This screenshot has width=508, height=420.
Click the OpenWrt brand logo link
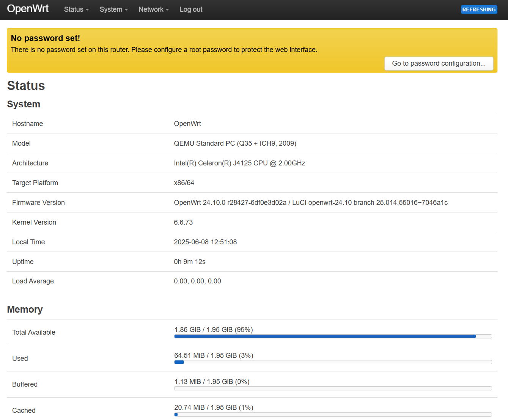[28, 9]
